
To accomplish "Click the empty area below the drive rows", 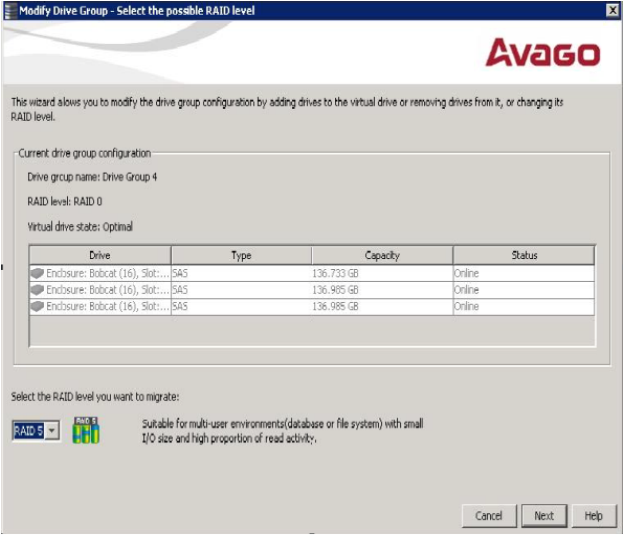I will 310,330.
